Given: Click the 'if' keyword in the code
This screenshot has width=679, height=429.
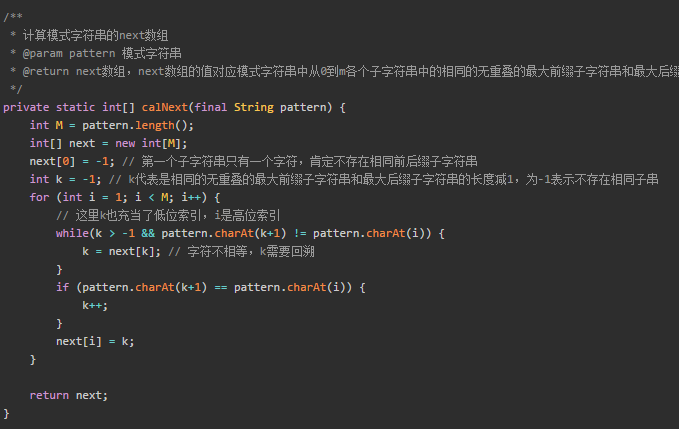Looking at the screenshot, I should point(62,287).
